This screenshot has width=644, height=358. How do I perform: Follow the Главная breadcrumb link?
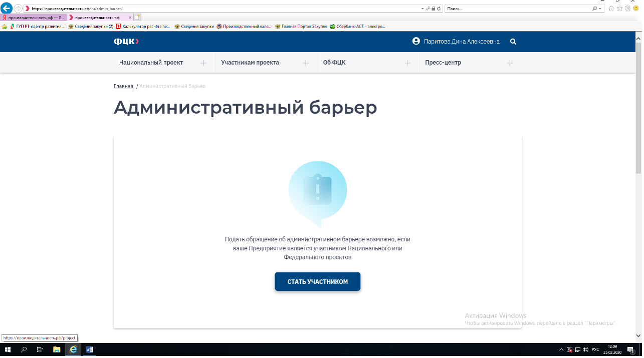[123, 87]
